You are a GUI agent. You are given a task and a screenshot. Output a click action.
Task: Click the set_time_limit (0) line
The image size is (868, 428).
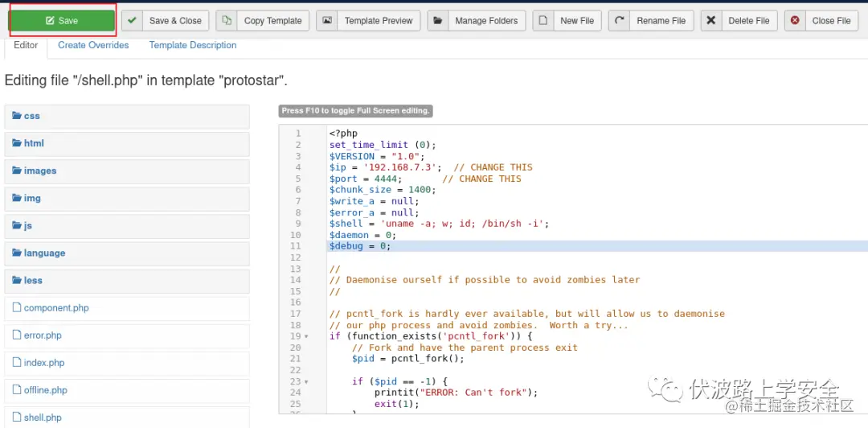pos(383,145)
